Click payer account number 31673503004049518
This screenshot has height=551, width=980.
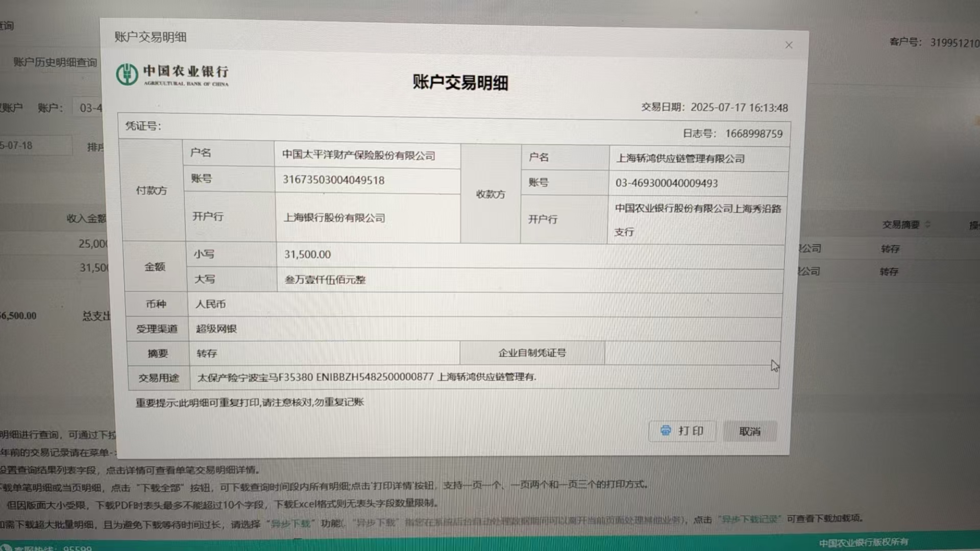tap(333, 180)
